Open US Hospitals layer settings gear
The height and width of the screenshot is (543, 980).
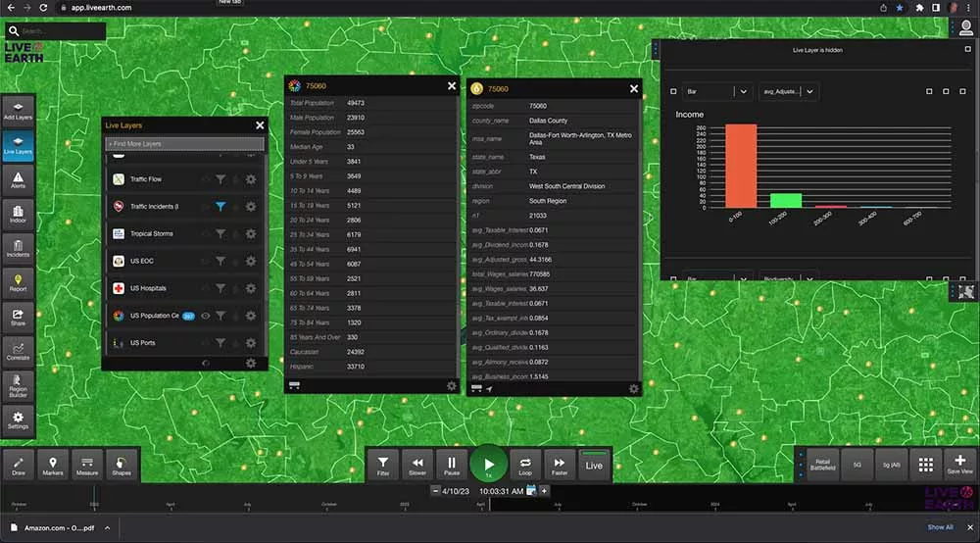coord(251,289)
